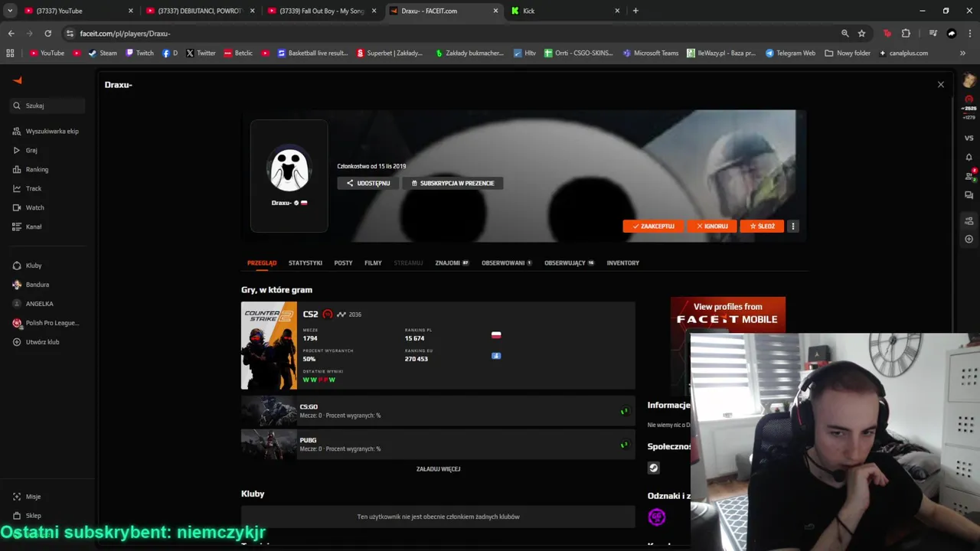Open the browser extensions puzzle icon
980x551 pixels.
pos(906,34)
